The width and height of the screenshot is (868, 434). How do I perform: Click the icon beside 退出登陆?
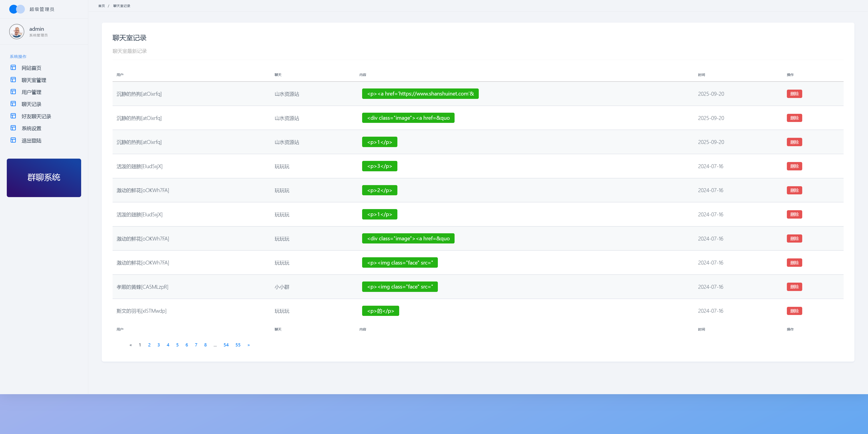tap(13, 140)
